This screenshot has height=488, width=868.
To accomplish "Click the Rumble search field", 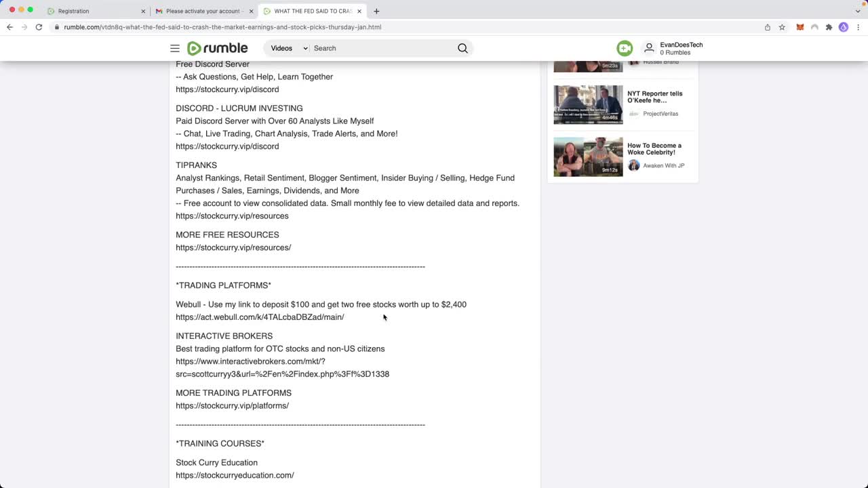I will [x=383, y=48].
